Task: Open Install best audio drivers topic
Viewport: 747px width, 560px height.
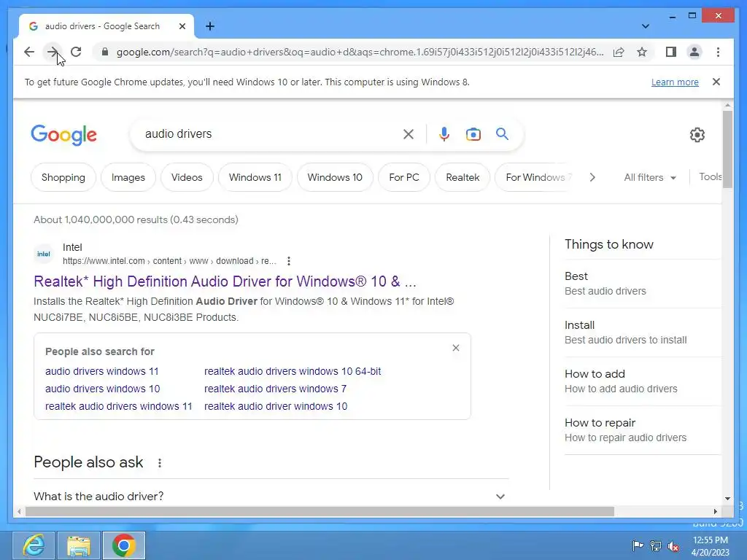Action: [x=643, y=332]
